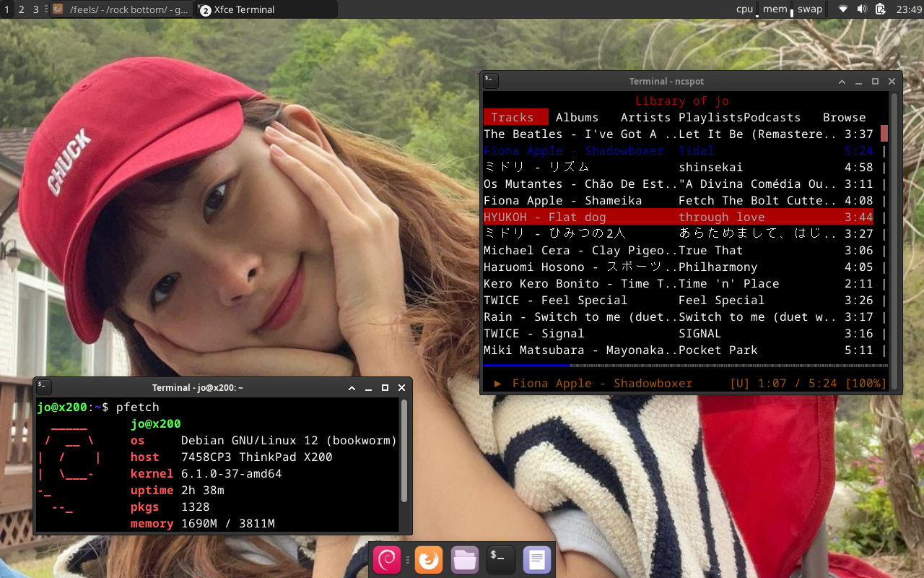Click the kernel 6.1.0-37-amd64 line
The width and height of the screenshot is (924, 578).
206,474
